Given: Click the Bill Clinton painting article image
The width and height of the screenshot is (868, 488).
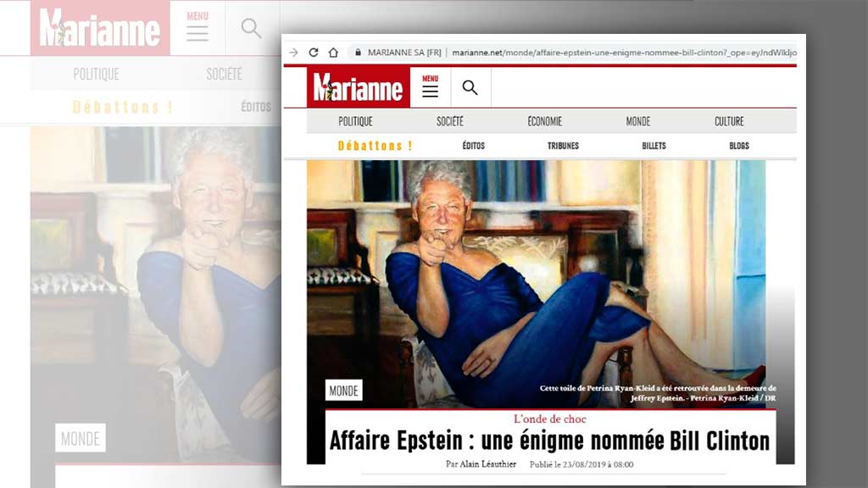Looking at the screenshot, I should (536, 284).
